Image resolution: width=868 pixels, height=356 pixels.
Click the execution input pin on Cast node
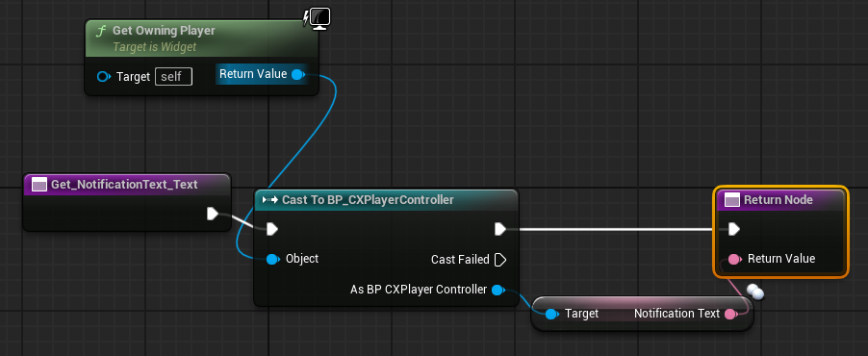click(x=271, y=229)
